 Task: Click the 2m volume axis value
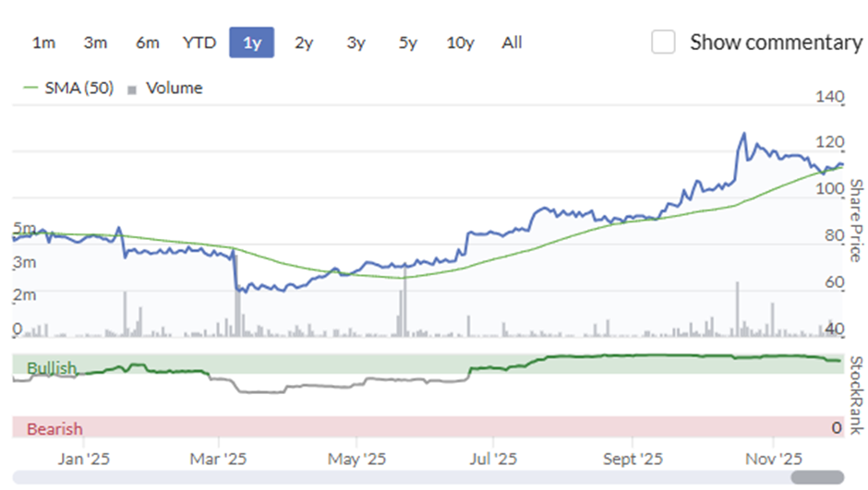point(24,294)
